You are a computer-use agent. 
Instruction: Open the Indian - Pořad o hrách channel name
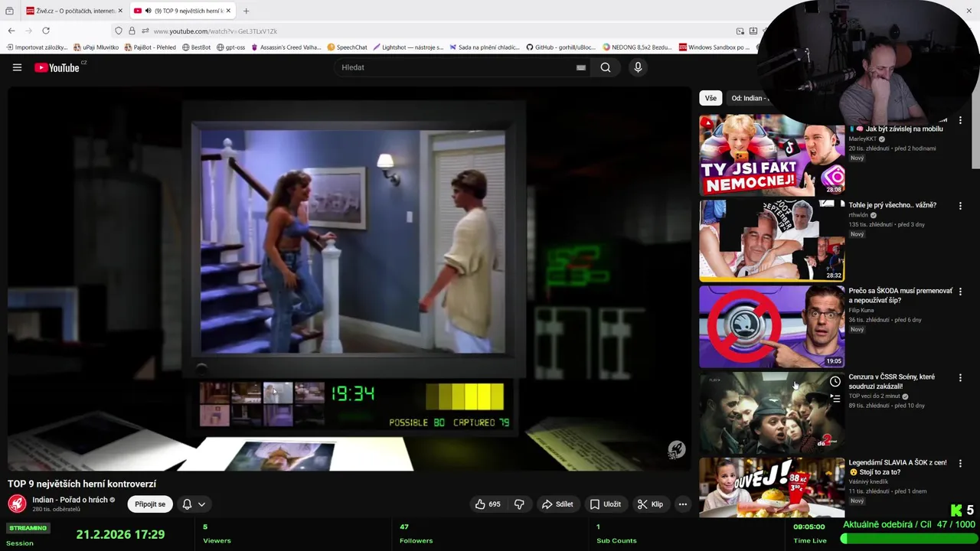70,500
